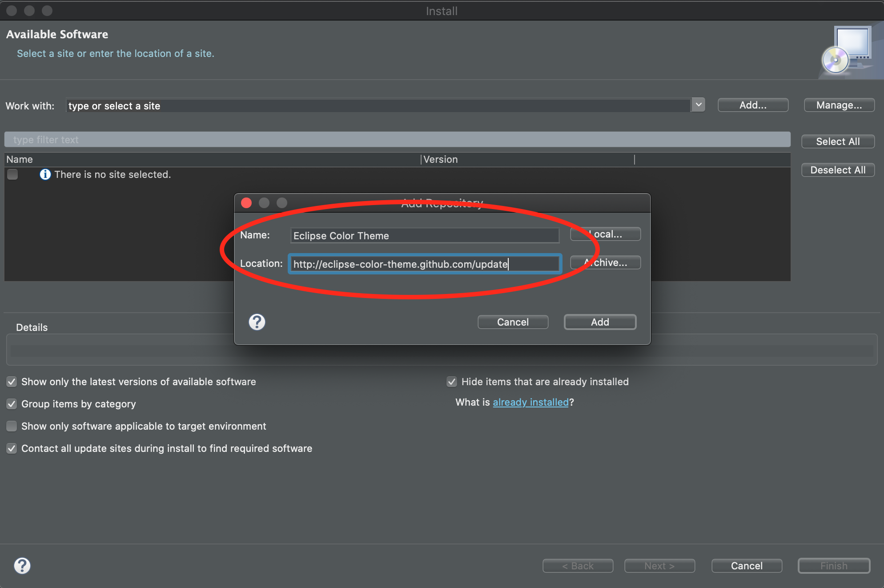Click the 'type filter text' search field
This screenshot has width=884, height=588.
pos(397,140)
